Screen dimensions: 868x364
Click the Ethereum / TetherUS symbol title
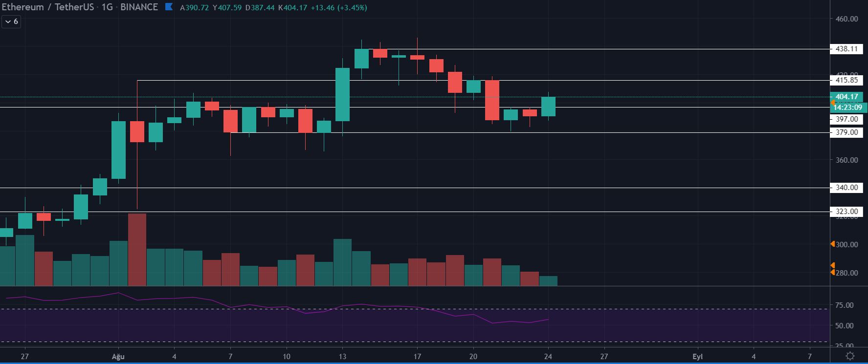pyautogui.click(x=47, y=7)
